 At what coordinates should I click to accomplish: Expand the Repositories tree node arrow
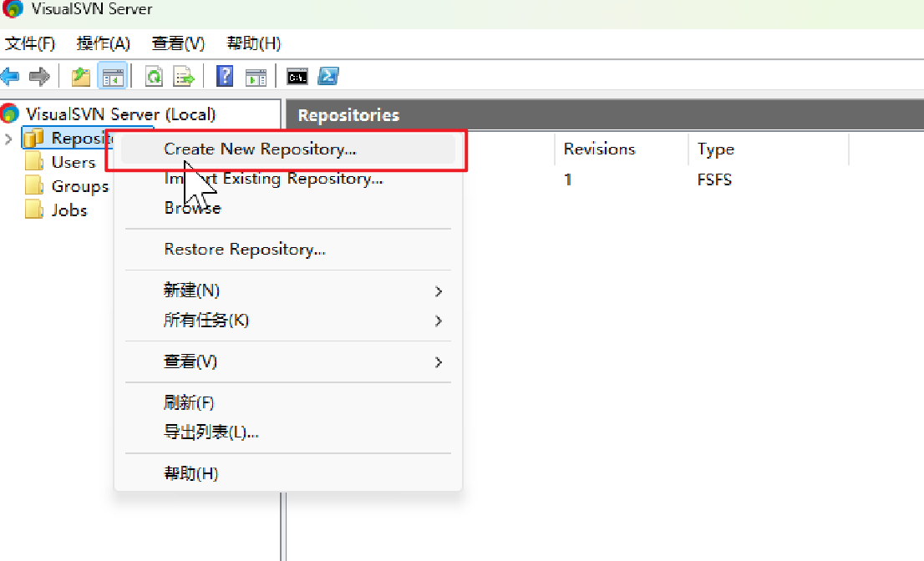tap(8, 139)
